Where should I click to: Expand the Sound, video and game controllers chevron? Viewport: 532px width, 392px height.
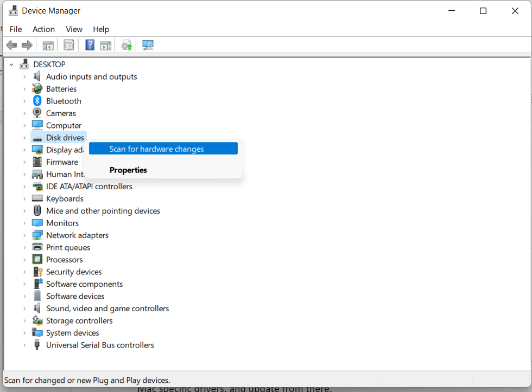24,309
